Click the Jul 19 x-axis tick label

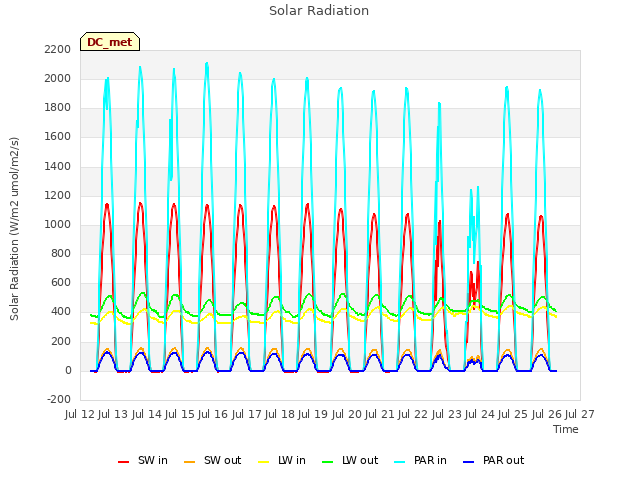click(313, 414)
